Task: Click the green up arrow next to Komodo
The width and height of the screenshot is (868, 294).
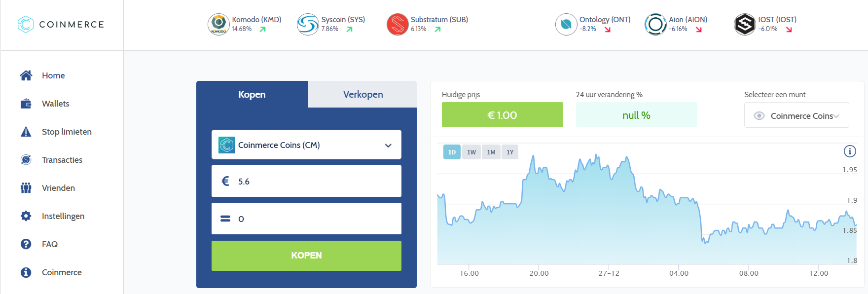Action: coord(263,29)
